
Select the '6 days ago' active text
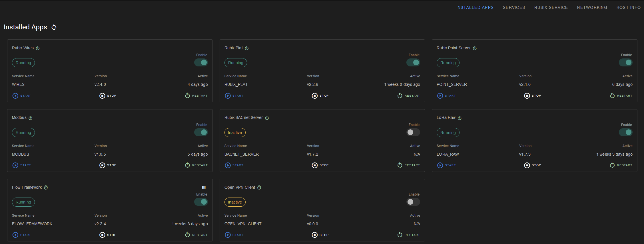pos(622,85)
